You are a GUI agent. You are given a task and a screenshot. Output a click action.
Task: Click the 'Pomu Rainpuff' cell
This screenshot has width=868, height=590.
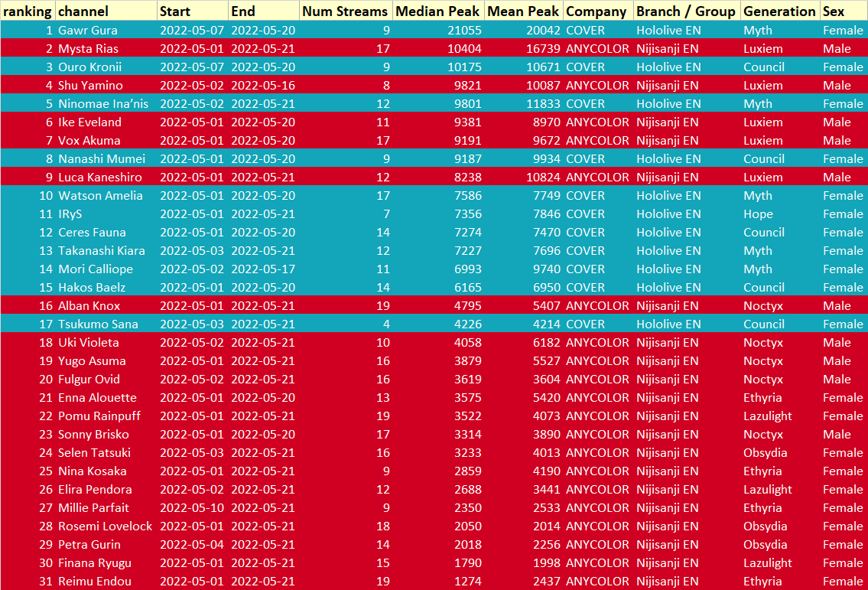click(x=106, y=416)
